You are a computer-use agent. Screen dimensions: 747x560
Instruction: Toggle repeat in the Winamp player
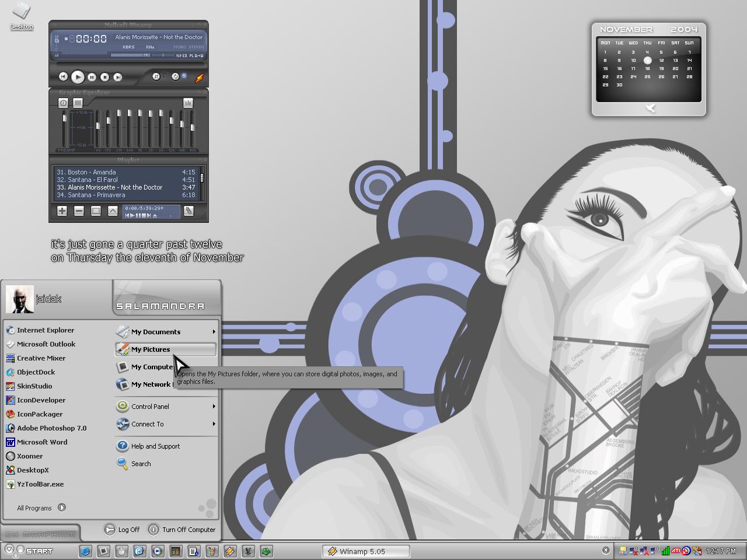175,76
